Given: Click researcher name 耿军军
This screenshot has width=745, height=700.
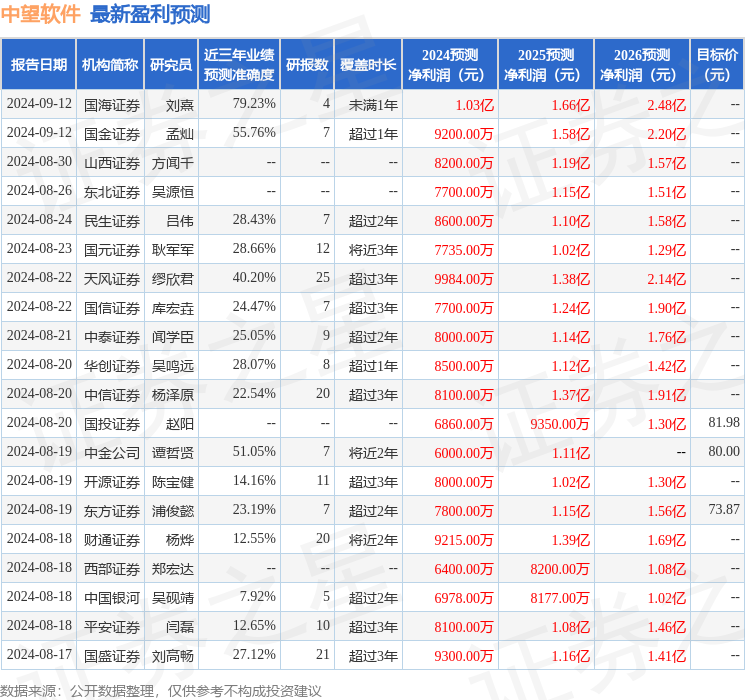Looking at the screenshot, I should pyautogui.click(x=172, y=250).
